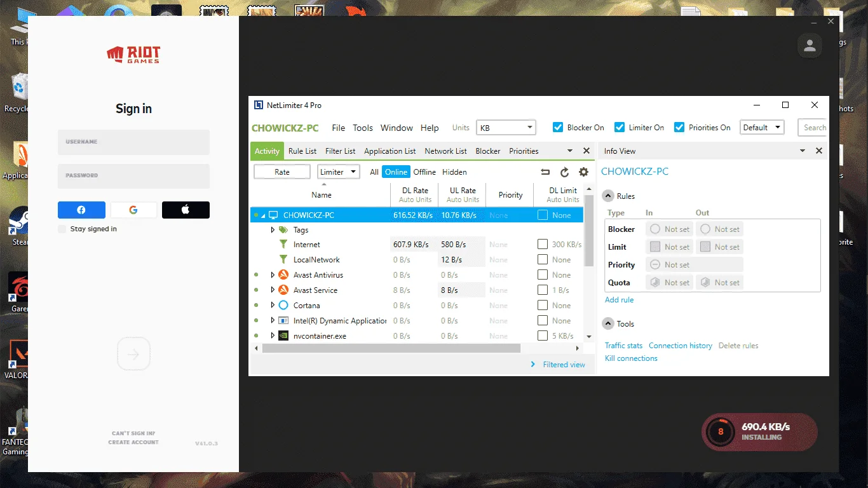Click the LocalNetwork filter funnel icon

(x=283, y=260)
